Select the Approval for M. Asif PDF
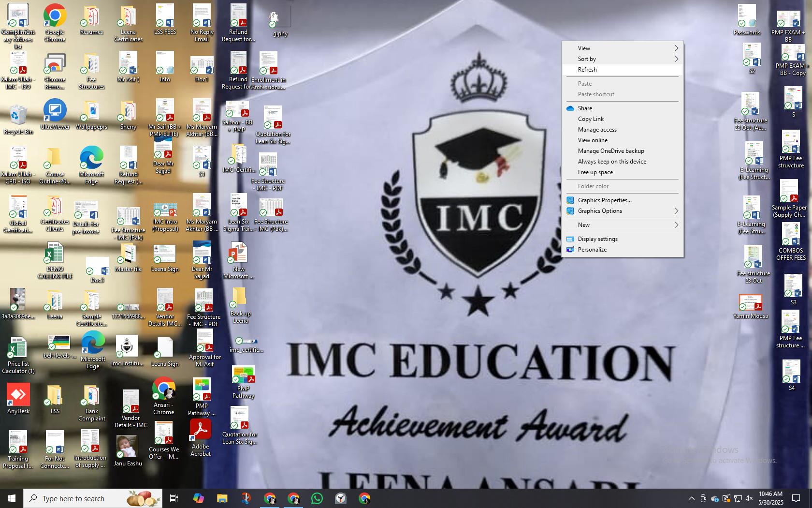 coord(205,348)
